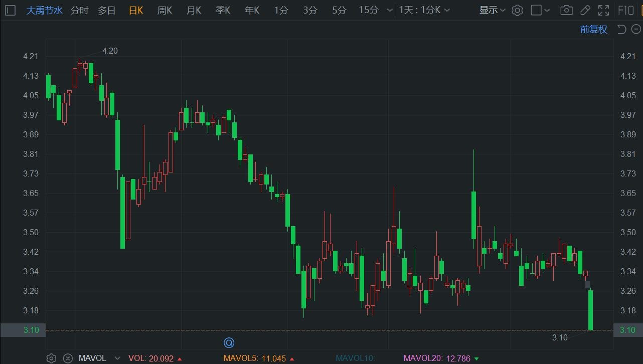Take a chart screenshot with camera icon
643x364 pixels.
point(566,10)
